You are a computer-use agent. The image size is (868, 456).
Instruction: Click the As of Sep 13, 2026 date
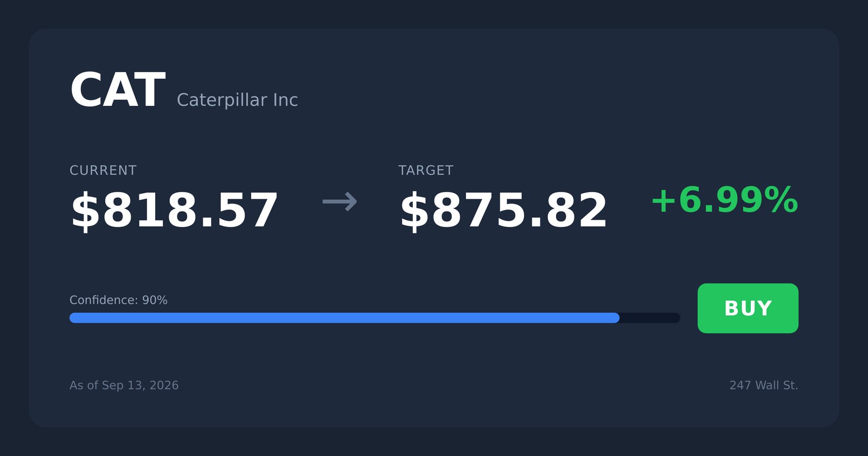pos(124,385)
